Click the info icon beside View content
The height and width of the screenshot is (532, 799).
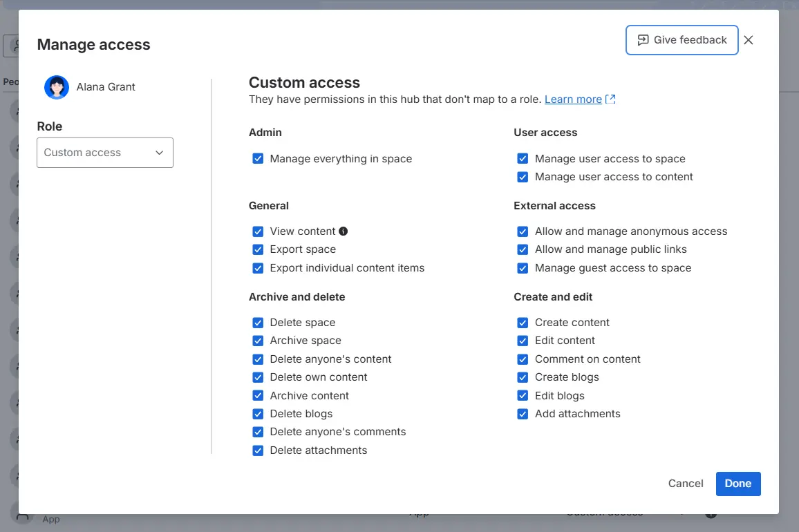(x=344, y=231)
